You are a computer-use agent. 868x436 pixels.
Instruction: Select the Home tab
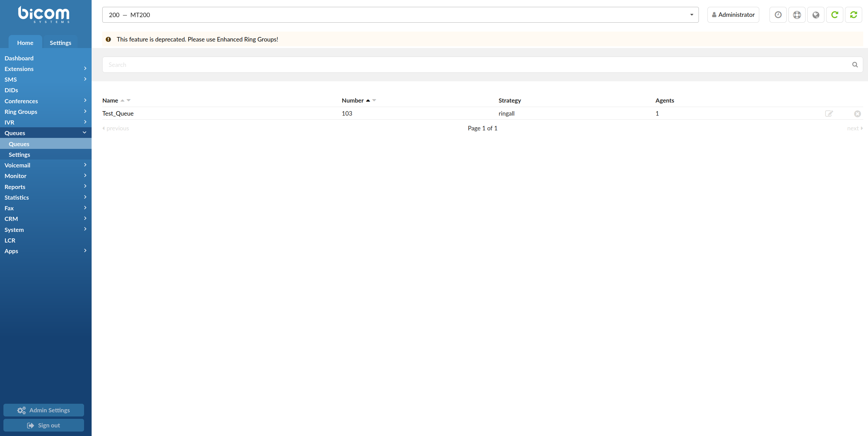tap(25, 42)
